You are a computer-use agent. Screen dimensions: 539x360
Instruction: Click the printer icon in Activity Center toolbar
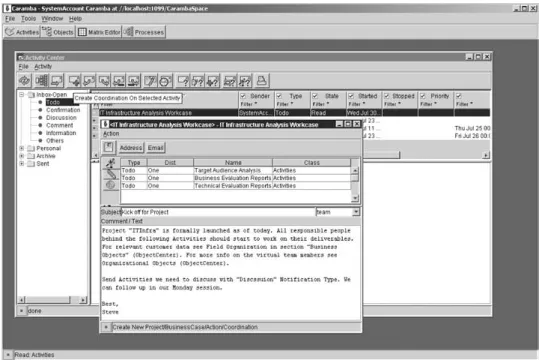tap(262, 81)
